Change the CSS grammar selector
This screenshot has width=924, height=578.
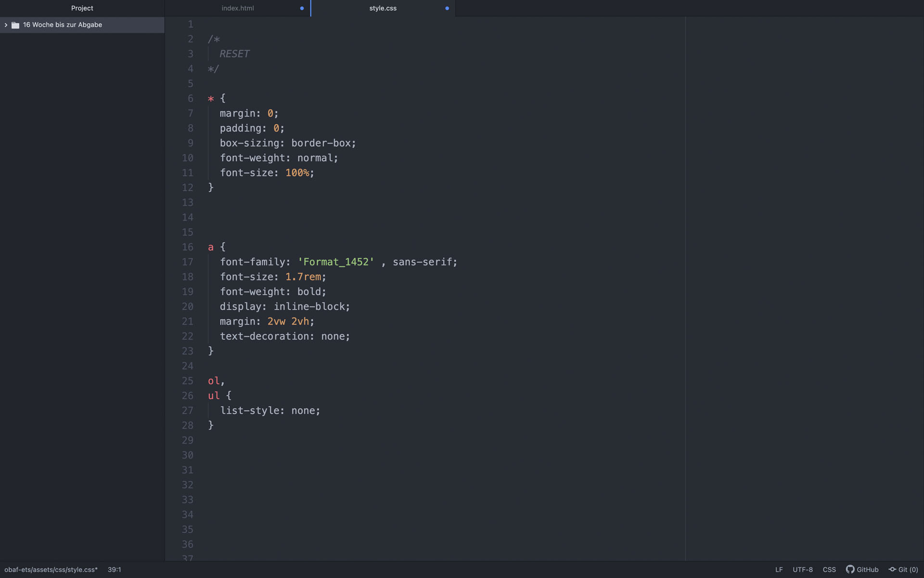tap(829, 569)
